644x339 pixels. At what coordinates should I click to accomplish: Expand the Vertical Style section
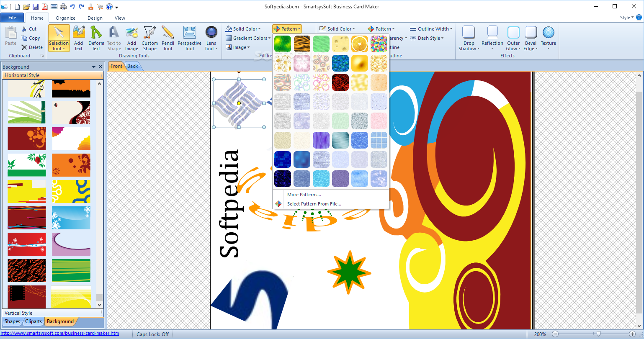53,313
